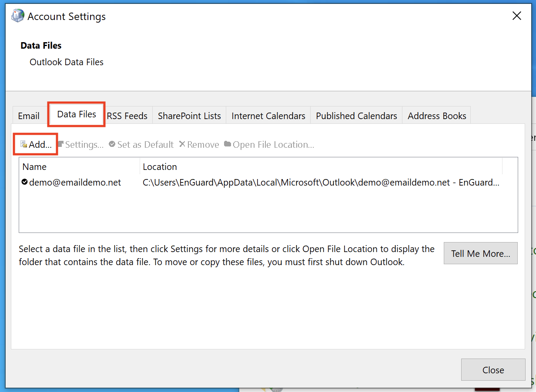Open the SharePoint Lists tab
The height and width of the screenshot is (392, 536).
click(x=189, y=116)
